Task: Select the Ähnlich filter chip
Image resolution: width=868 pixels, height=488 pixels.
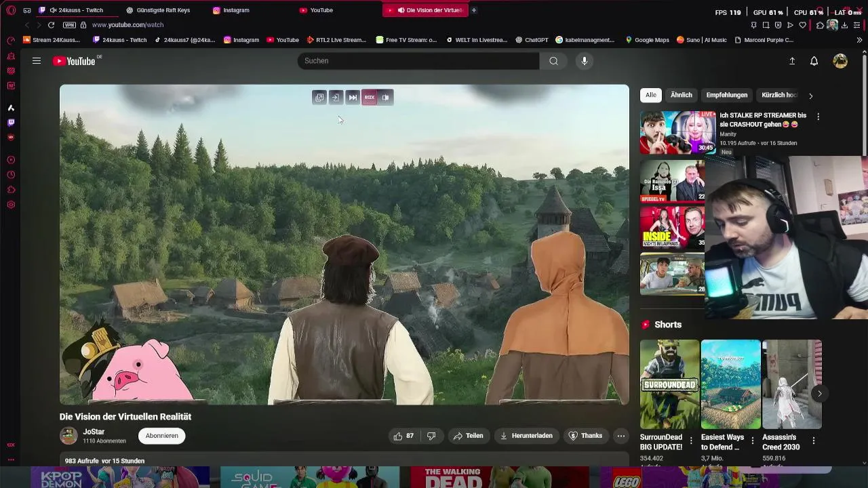Action: coord(682,95)
